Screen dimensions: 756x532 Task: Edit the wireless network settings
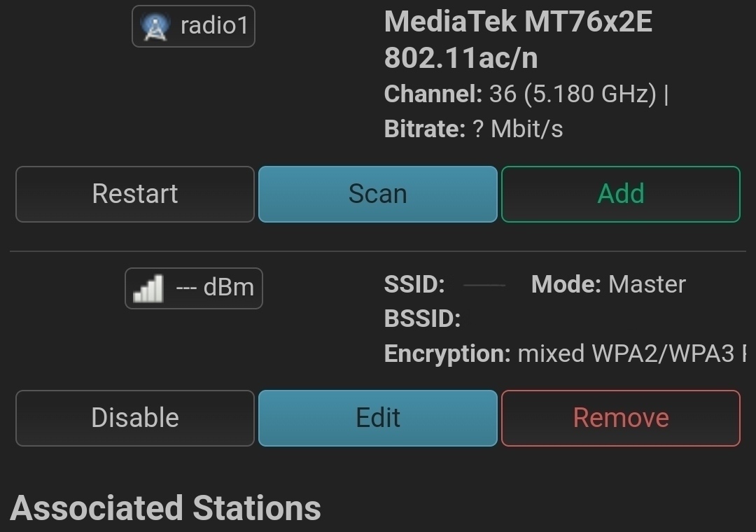click(x=378, y=418)
